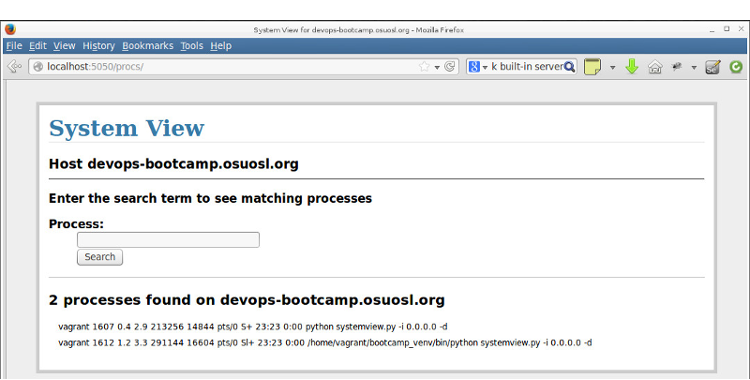The image size is (750, 380).
Task: Open the Selenium IDE icon
Action: 713,67
